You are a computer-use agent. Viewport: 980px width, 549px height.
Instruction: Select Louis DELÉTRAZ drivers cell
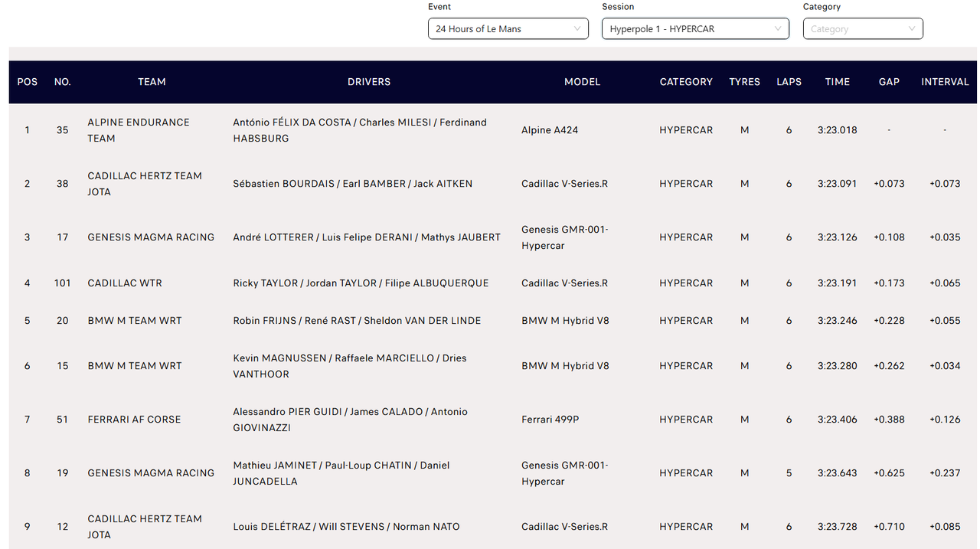(x=346, y=527)
